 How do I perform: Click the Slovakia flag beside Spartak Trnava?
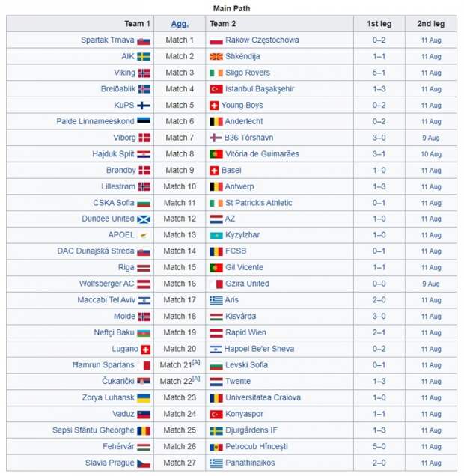coord(144,40)
